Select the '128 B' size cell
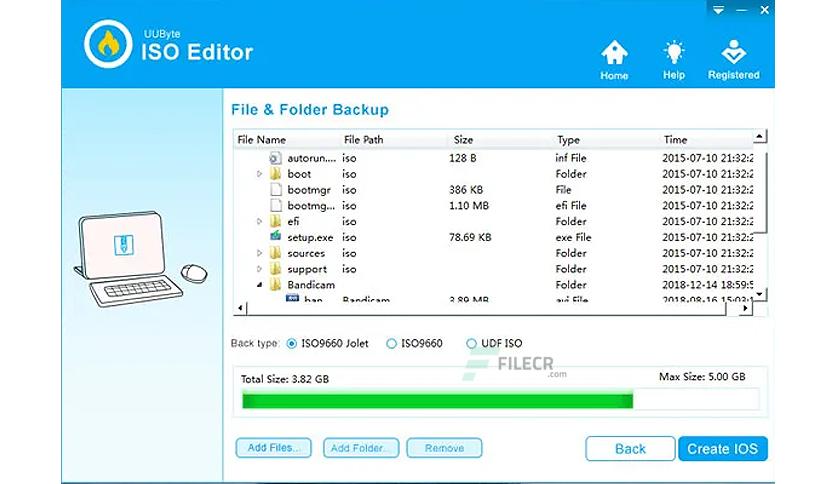This screenshot has height=484, width=836. point(462,158)
